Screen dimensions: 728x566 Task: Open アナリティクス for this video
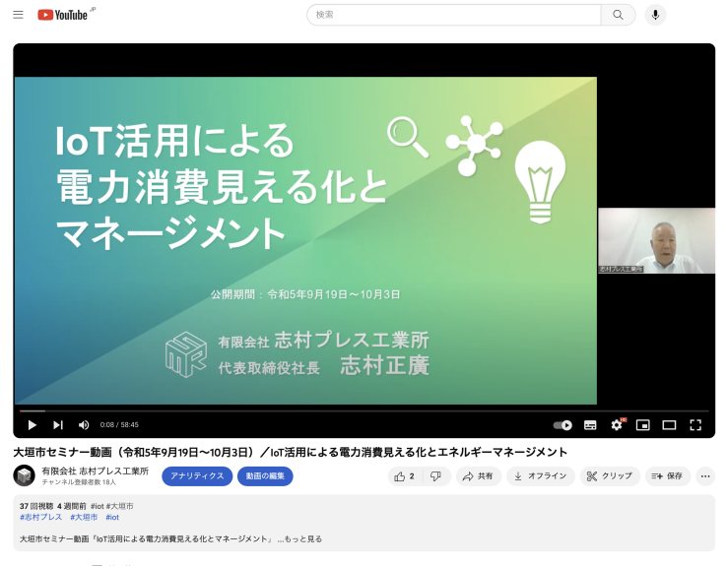coord(197,476)
